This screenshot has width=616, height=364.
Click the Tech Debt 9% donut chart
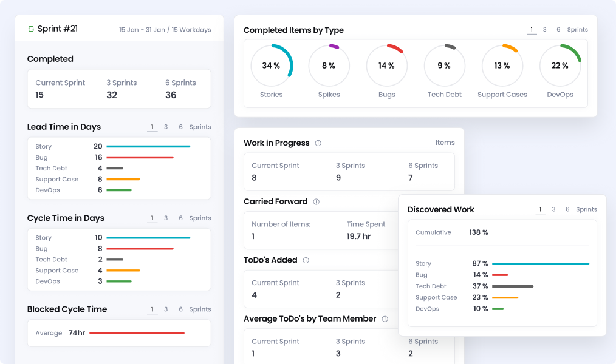coord(445,66)
